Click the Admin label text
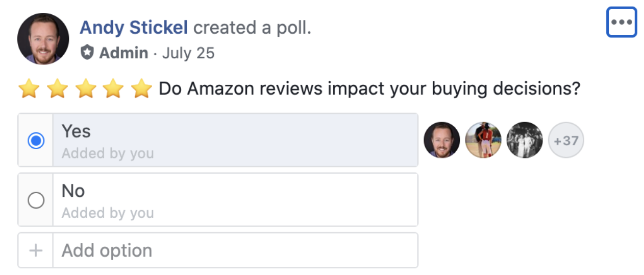644x275 pixels. [123, 53]
